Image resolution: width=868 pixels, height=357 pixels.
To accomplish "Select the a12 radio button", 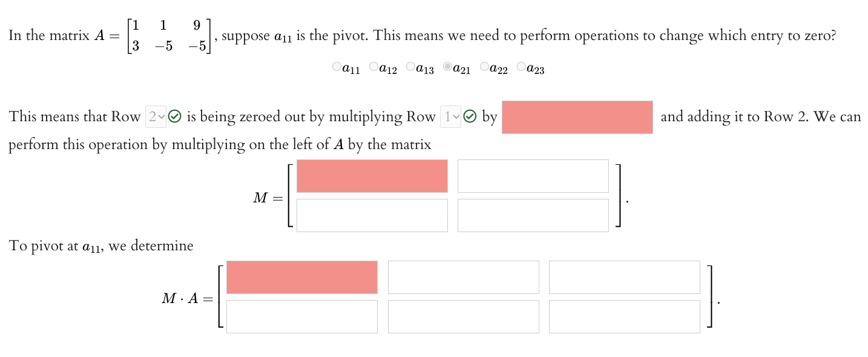I will [x=373, y=66].
